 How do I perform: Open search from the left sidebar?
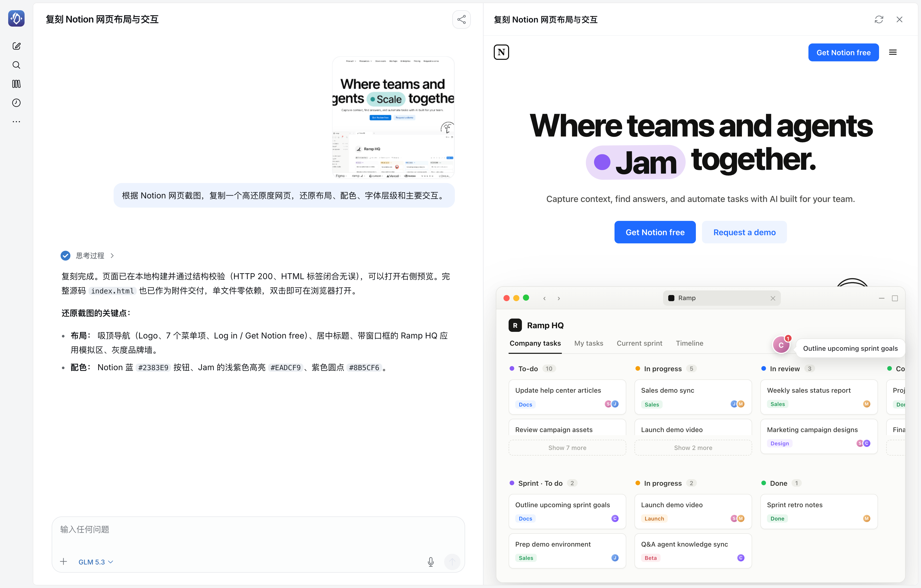[16, 65]
